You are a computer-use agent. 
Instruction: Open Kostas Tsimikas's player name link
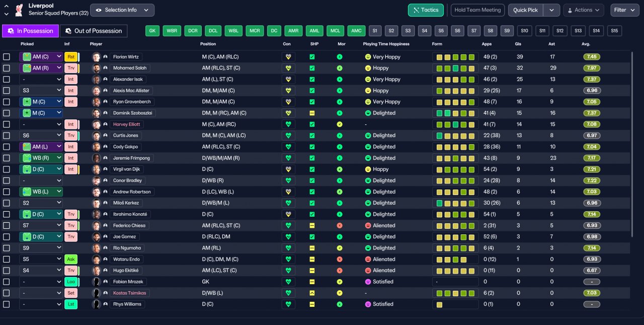click(130, 293)
